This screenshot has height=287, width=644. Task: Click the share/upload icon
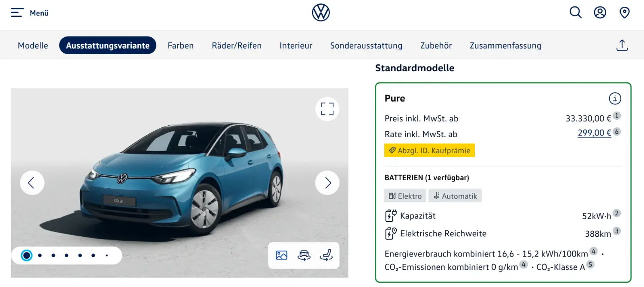tap(622, 45)
